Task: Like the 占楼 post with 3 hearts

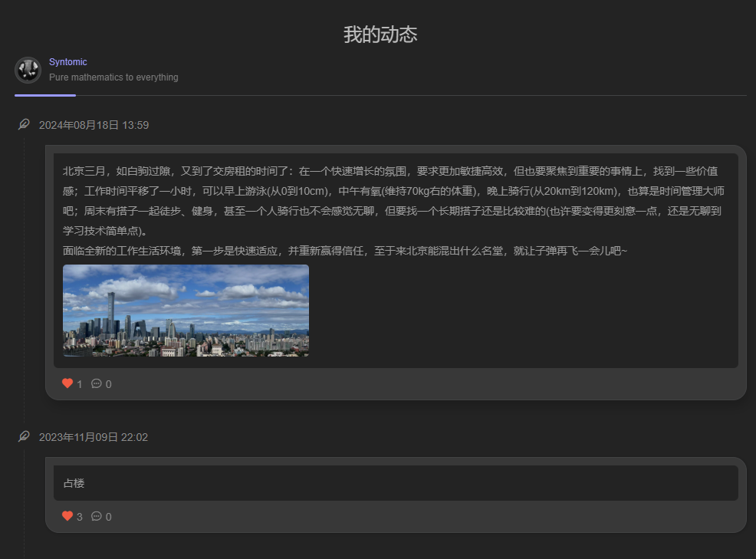Action: pyautogui.click(x=67, y=516)
